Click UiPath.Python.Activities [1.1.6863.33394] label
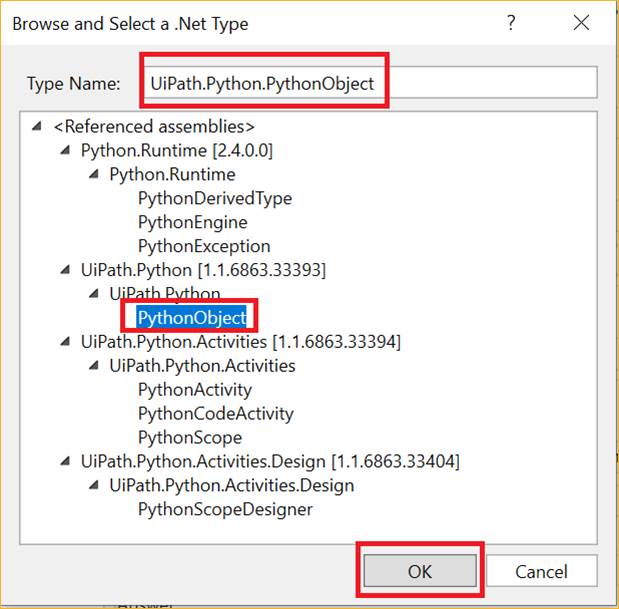The height and width of the screenshot is (609, 619). coord(241,341)
